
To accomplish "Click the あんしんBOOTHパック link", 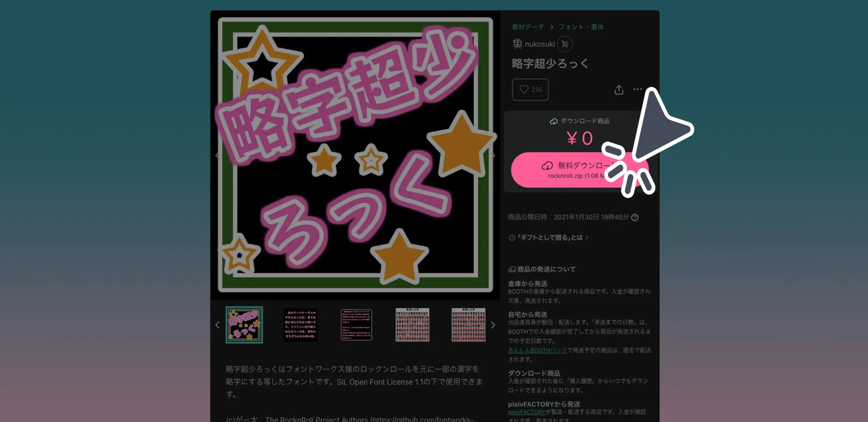I will (537, 350).
